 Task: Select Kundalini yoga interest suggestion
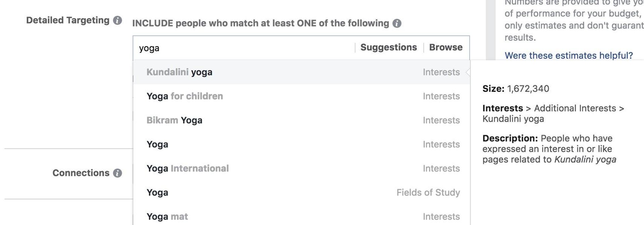(179, 72)
